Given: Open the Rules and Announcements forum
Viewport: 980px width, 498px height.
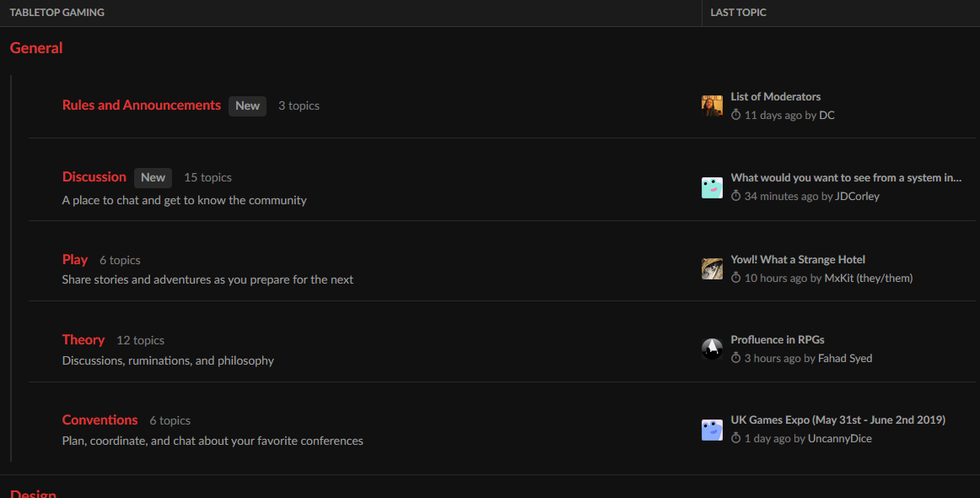Looking at the screenshot, I should (141, 106).
